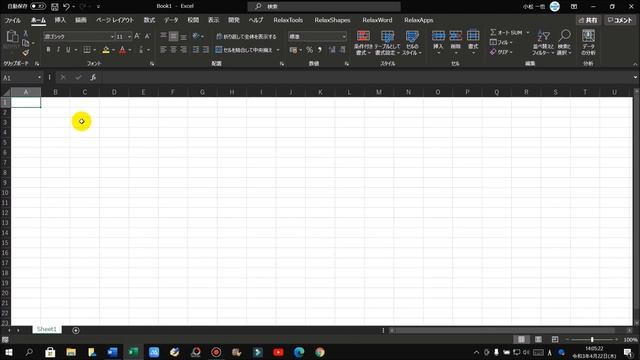Open the number format dropdown
The height and width of the screenshot is (360, 640).
pyautogui.click(x=344, y=37)
